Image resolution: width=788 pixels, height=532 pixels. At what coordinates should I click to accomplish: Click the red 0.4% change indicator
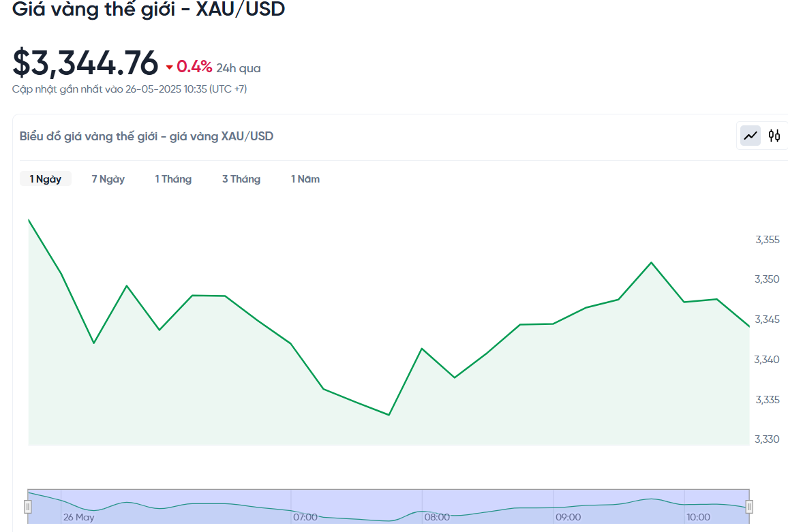(194, 66)
